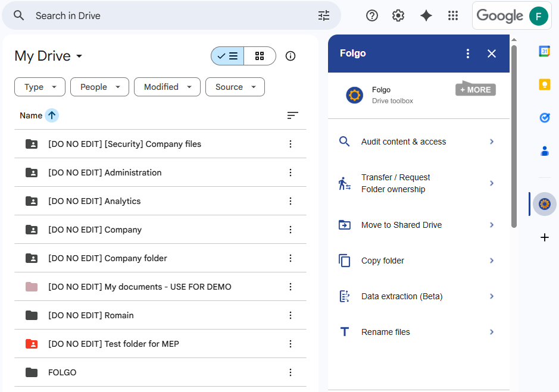Click the Search in Drive field

point(171,15)
